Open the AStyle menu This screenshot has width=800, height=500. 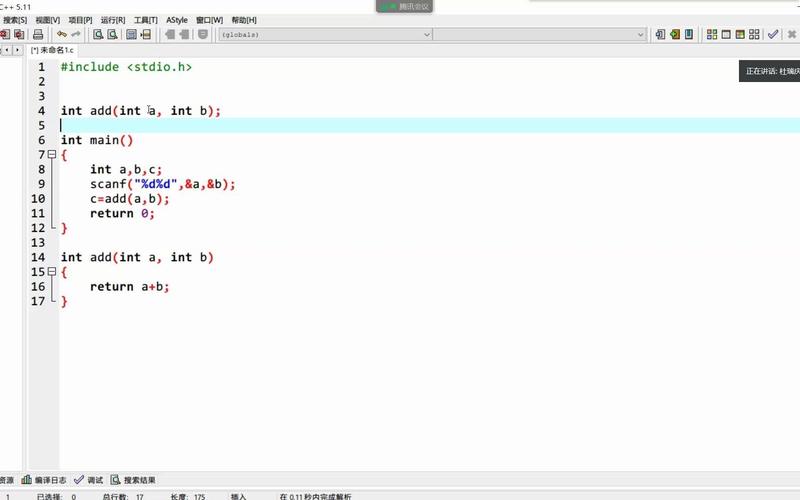(x=177, y=20)
